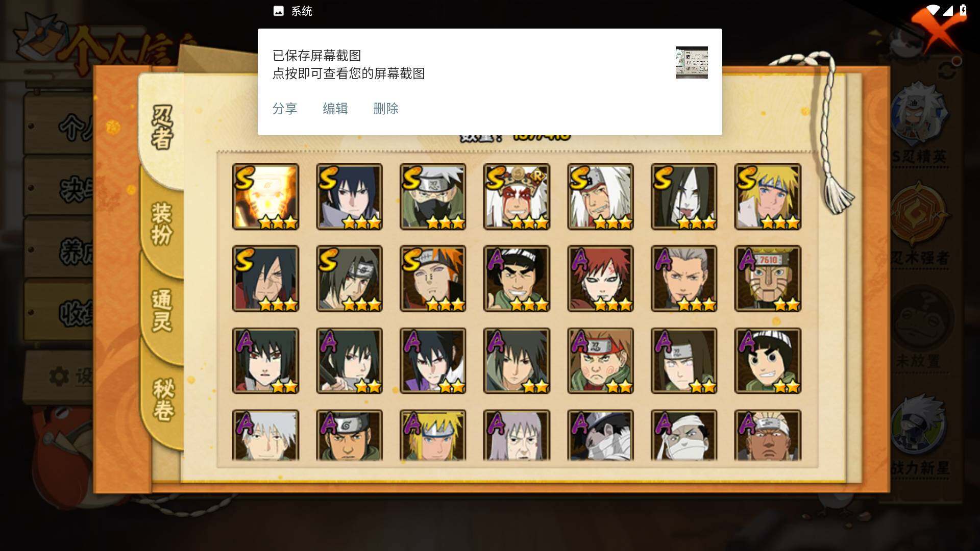Tap 分享 in the screenshot notification

(x=285, y=109)
